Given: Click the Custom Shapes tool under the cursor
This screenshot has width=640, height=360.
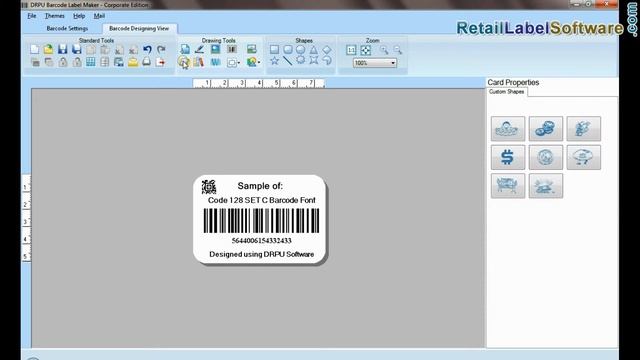Looking at the screenshot, I should click(x=183, y=62).
